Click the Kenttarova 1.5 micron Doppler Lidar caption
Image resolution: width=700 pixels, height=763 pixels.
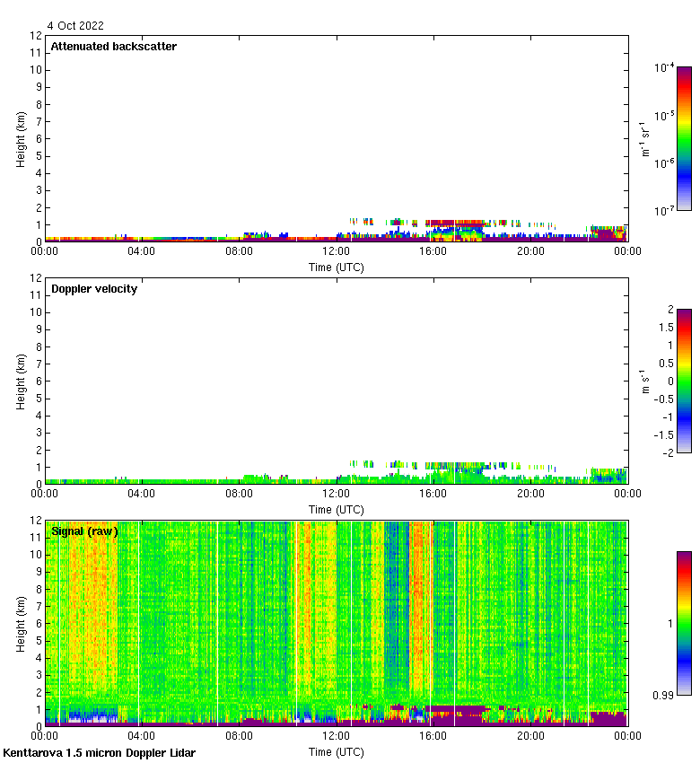[99, 753]
